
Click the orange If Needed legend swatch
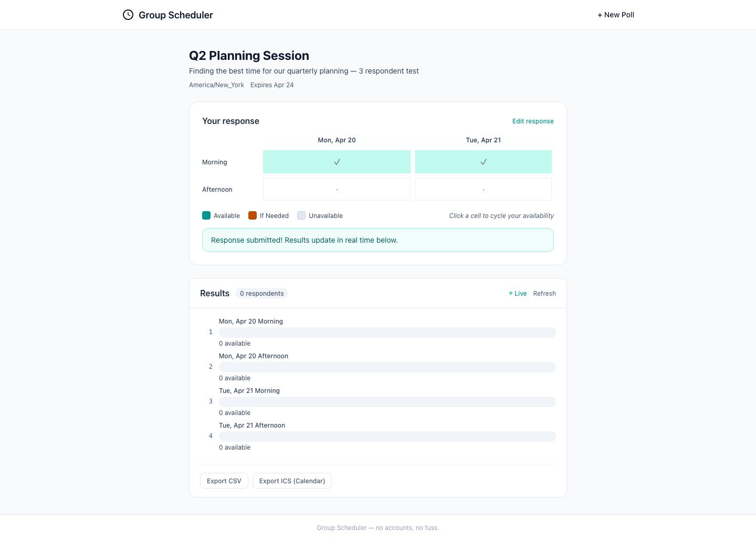point(253,215)
